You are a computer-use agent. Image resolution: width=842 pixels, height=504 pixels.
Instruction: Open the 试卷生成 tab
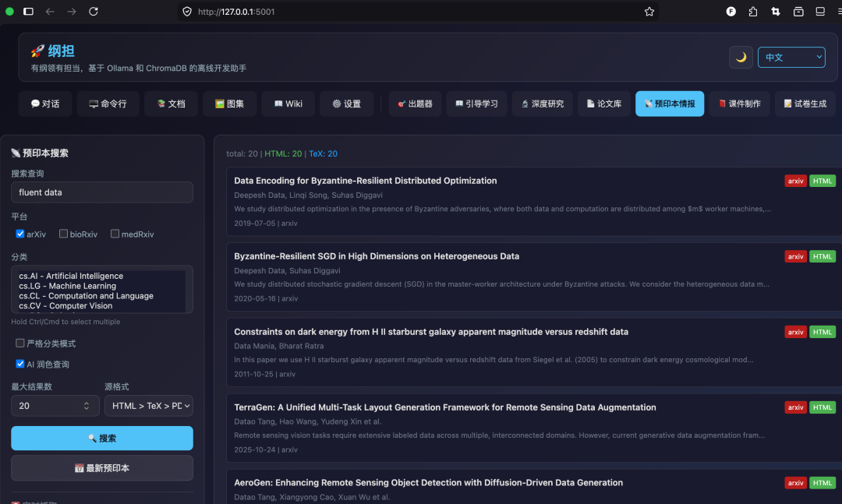click(x=805, y=104)
